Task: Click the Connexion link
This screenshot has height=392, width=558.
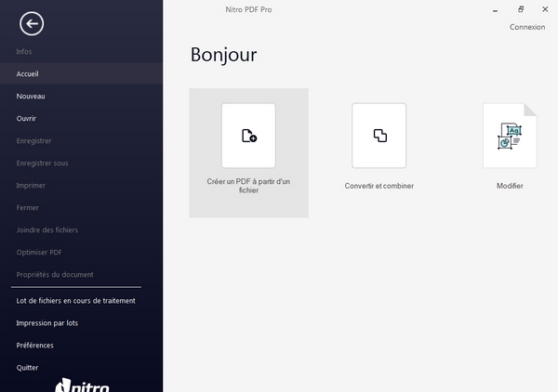Action: coord(527,27)
